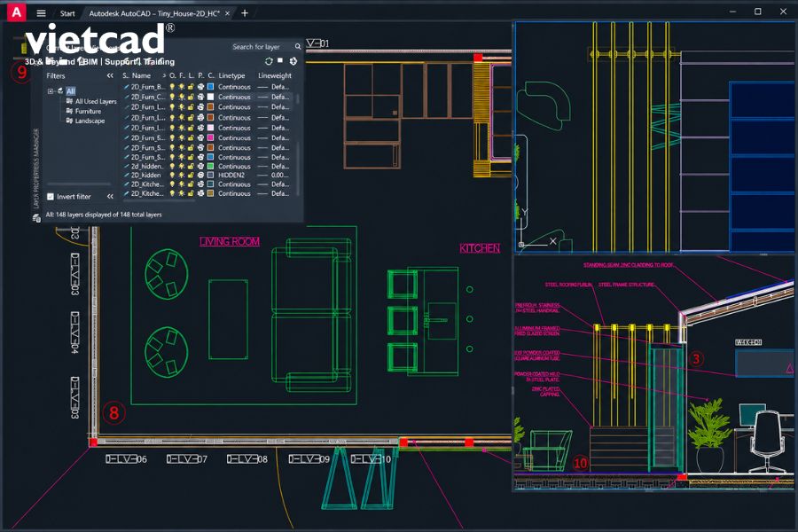This screenshot has width=798, height=532.
Task: Click plot icon for 2D_Furn_C layer
Action: coord(200,97)
